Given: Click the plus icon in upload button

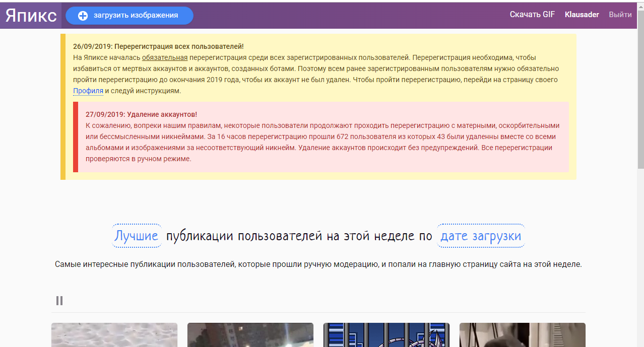Looking at the screenshot, I should pos(83,16).
